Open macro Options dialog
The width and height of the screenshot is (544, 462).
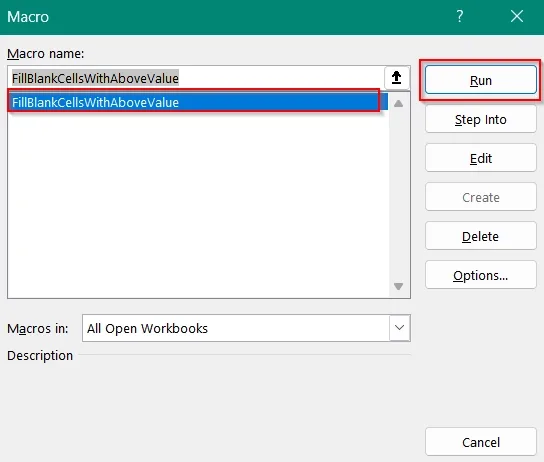(x=481, y=275)
